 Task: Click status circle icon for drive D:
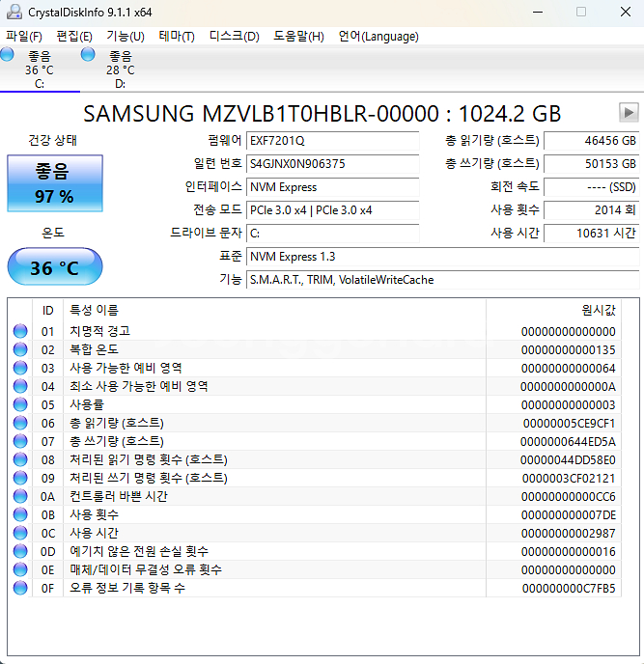pos(89,56)
